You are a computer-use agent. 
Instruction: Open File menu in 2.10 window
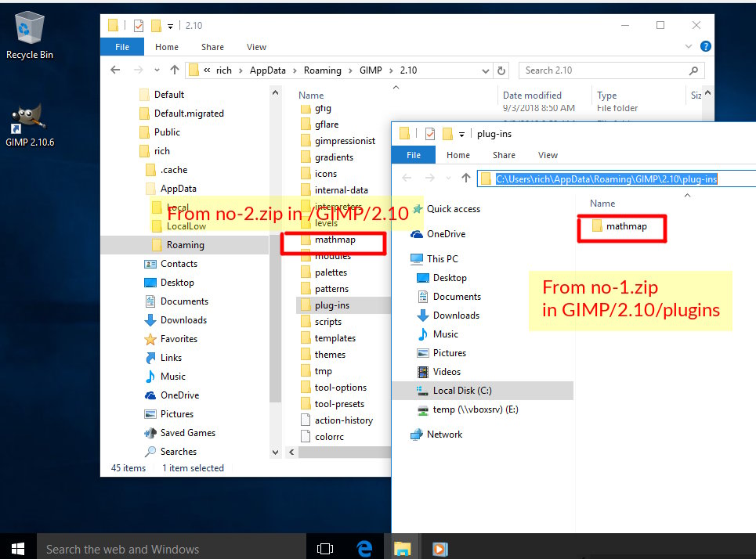pos(122,47)
